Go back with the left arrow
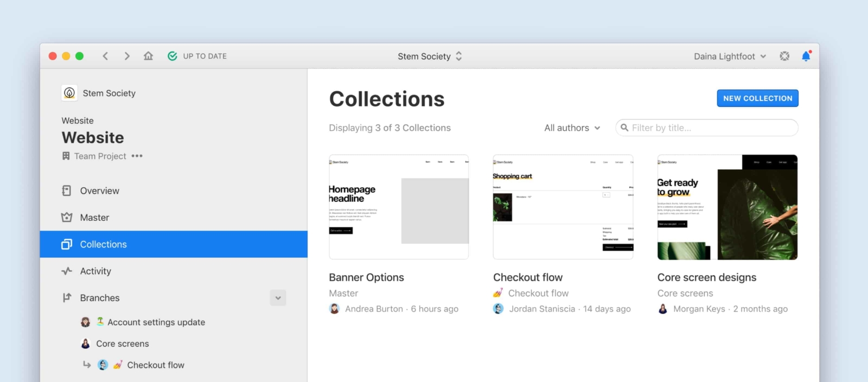This screenshot has width=868, height=382. pos(105,56)
